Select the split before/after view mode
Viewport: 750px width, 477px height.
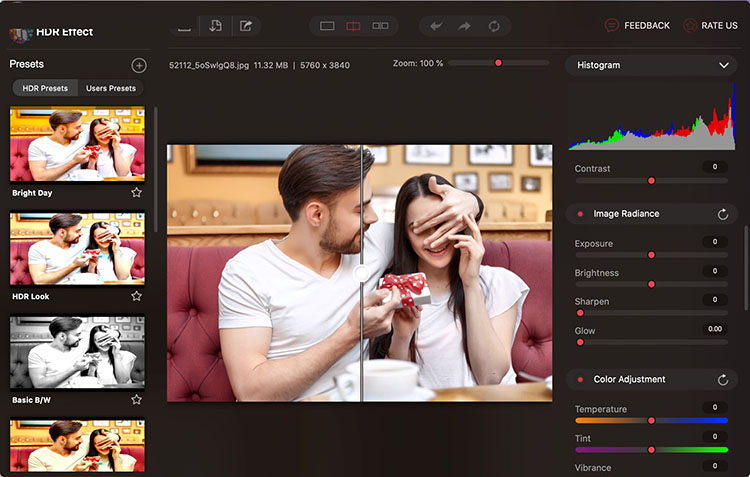click(353, 26)
